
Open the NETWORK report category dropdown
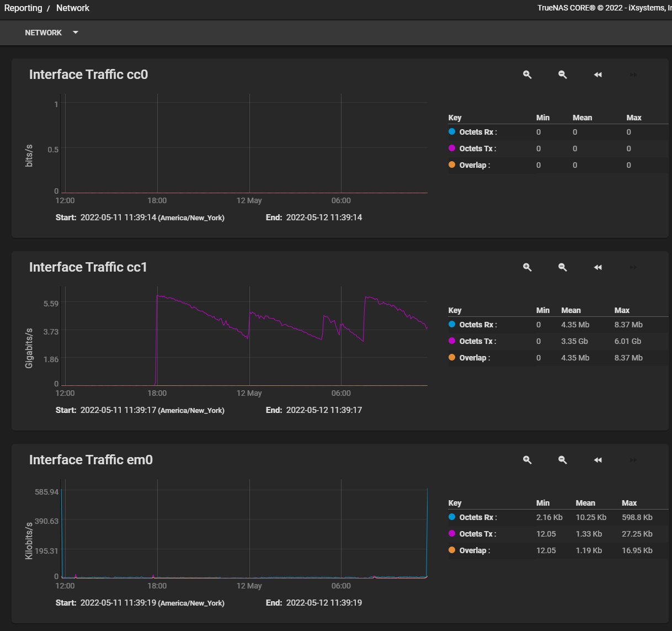coord(51,33)
